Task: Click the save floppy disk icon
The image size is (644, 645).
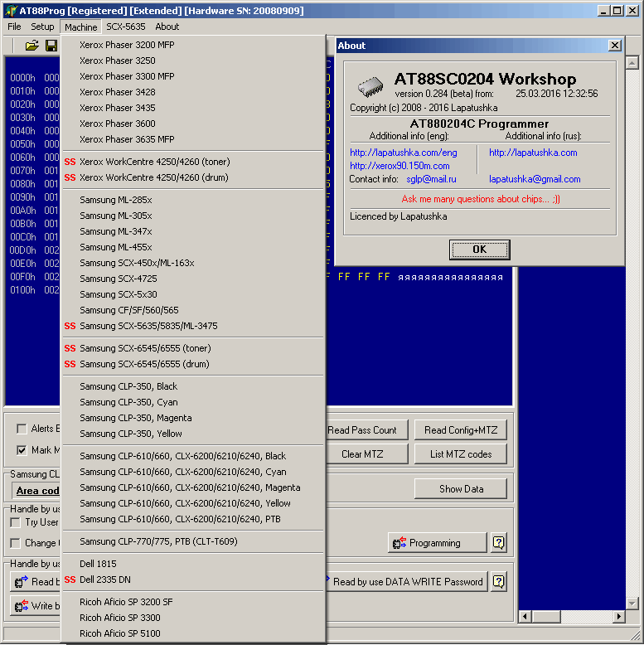Action: pos(51,46)
